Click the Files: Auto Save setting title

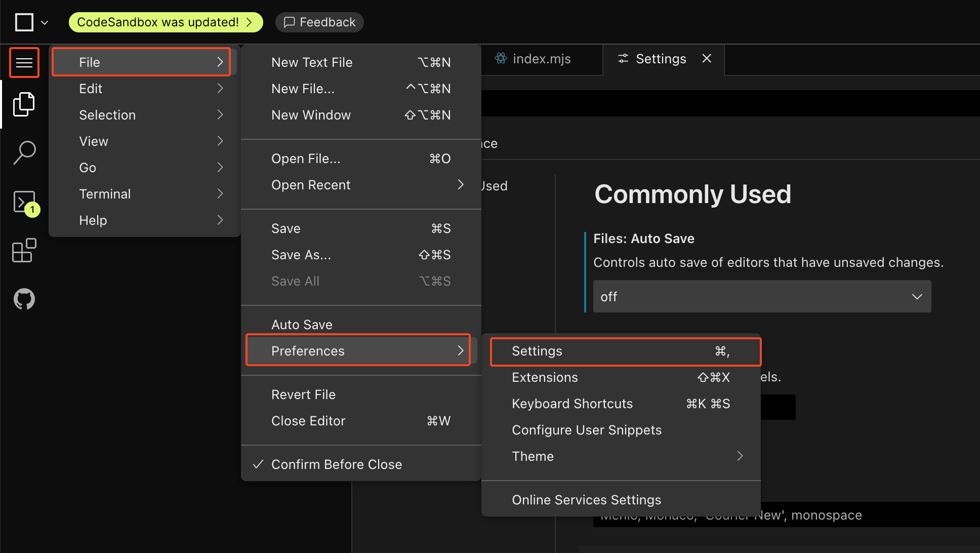(x=644, y=239)
